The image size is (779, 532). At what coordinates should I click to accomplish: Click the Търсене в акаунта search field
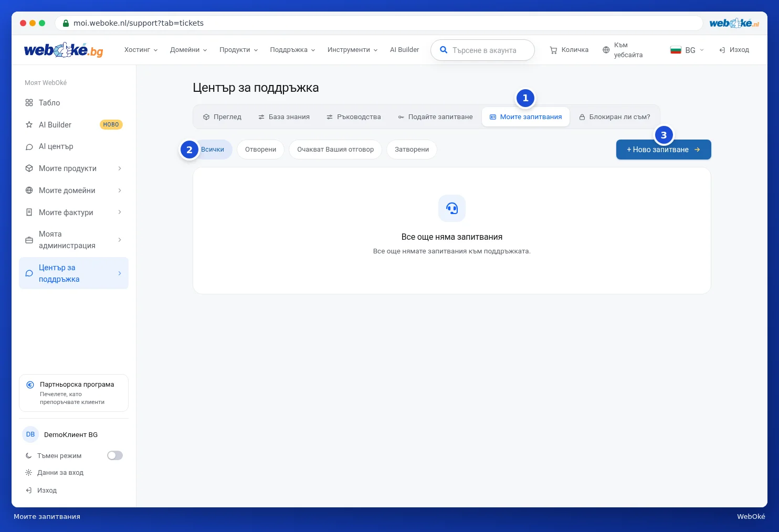click(482, 50)
